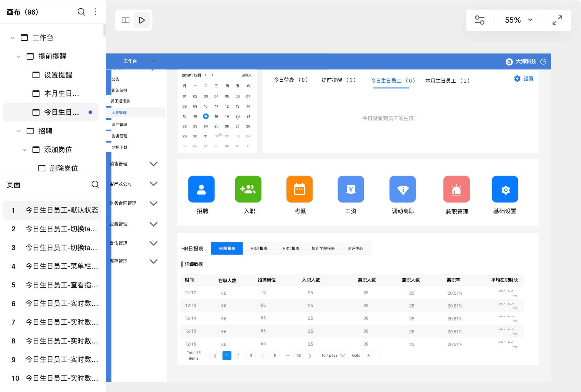Click the 基础设置 settings gear icon

pyautogui.click(x=504, y=189)
